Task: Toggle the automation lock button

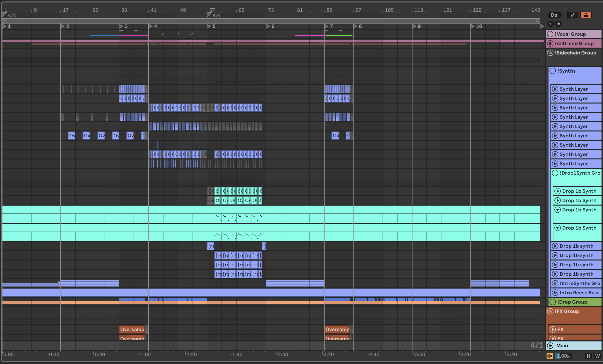Action: [586, 15]
